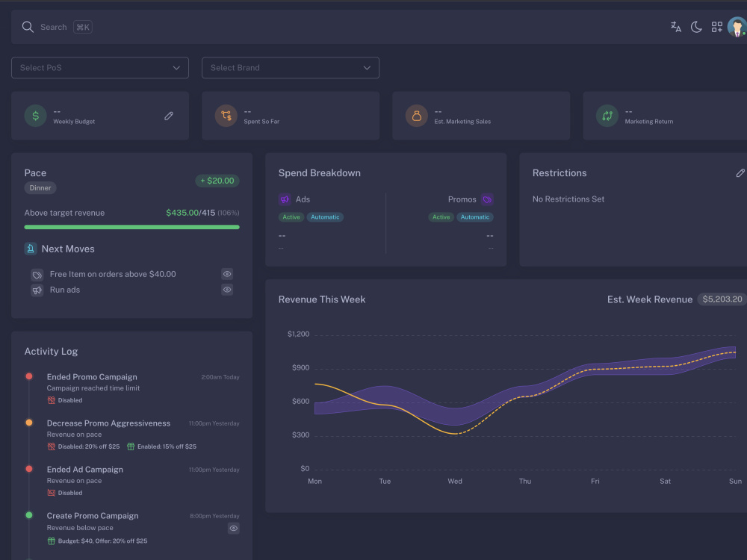Click red dot for Ended Ad Campaign

tap(29, 469)
